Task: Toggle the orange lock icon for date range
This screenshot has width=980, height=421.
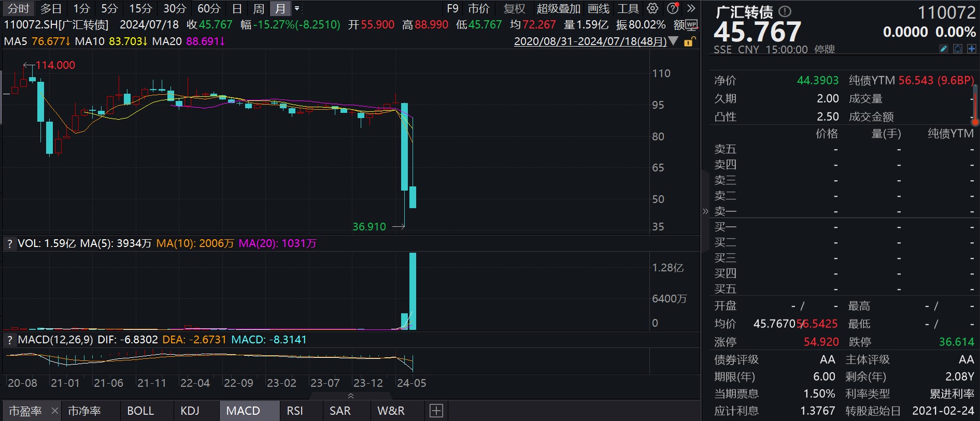Action: pyautogui.click(x=689, y=42)
